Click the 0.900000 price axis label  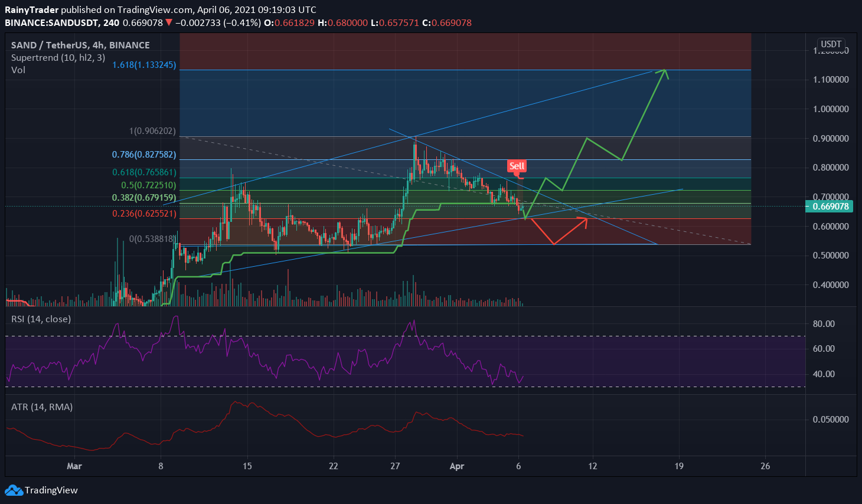(831, 139)
